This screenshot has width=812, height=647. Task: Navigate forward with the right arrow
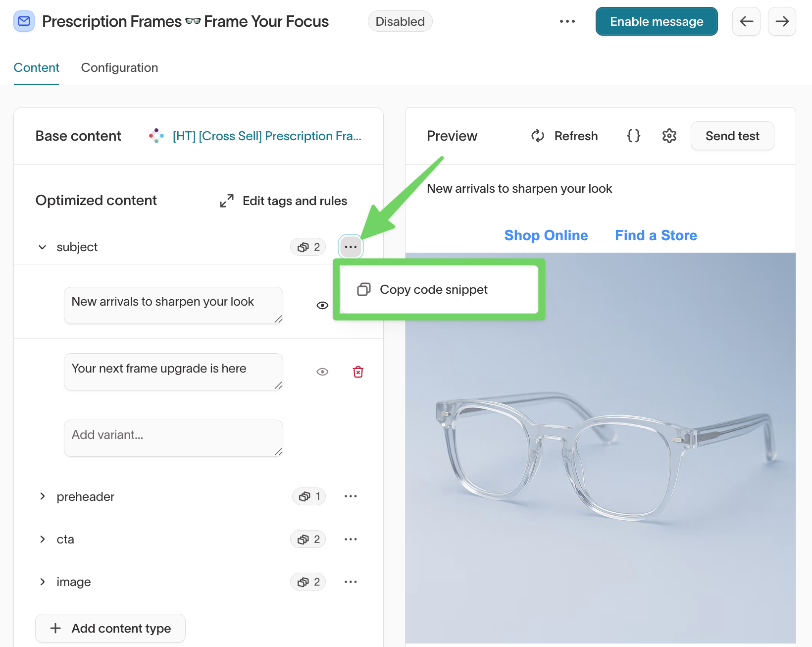(782, 21)
